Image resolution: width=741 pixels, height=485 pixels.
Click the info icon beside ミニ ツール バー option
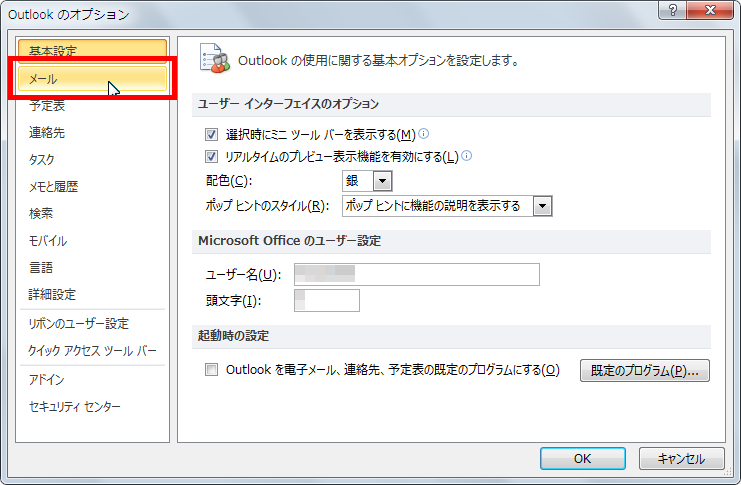pos(424,134)
